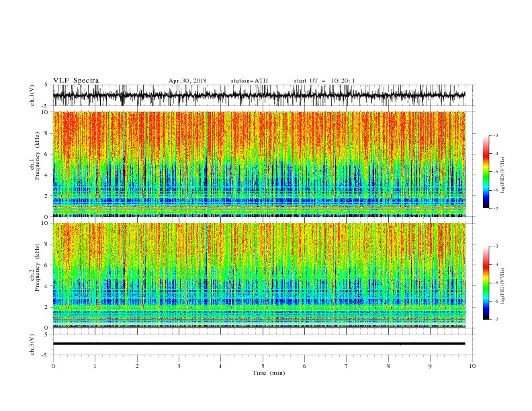Click the "ch.3(V)" axis label

(x=32, y=345)
